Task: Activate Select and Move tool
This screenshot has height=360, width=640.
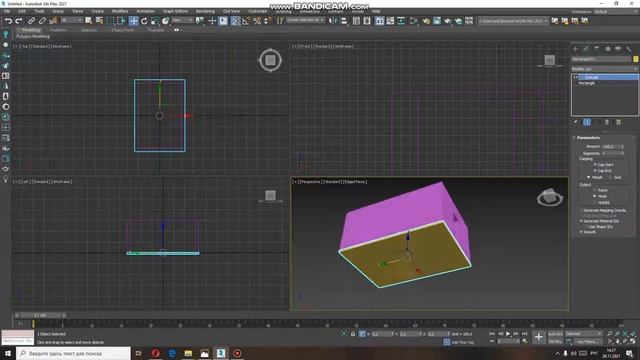Action: click(133, 21)
